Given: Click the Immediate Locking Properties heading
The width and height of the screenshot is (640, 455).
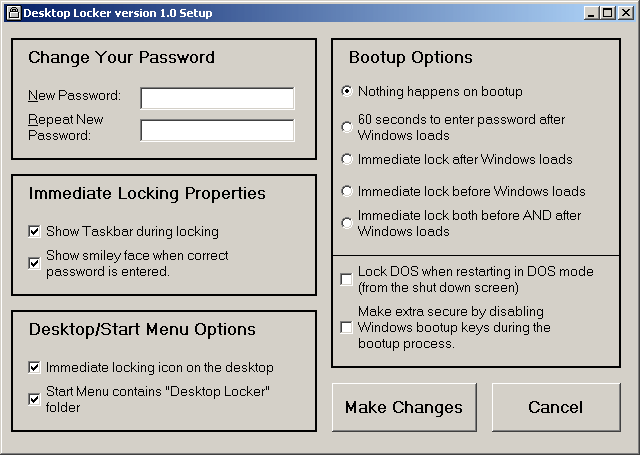Looking at the screenshot, I should click(147, 194).
